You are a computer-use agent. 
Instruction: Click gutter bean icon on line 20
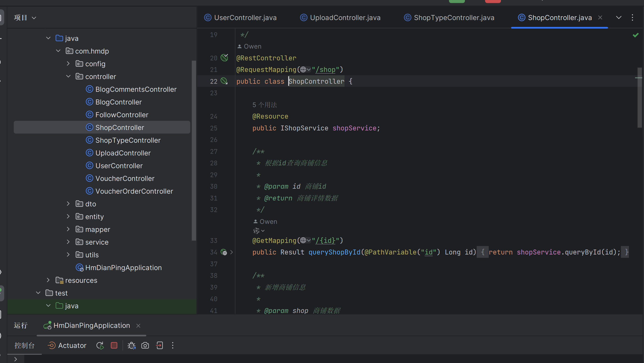224,58
